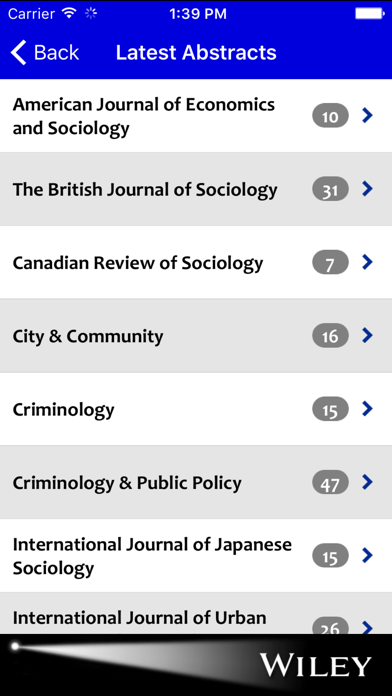Screen dimensions: 392x696
Task: Expand American Journal of Economics chevron
Action: (x=367, y=115)
